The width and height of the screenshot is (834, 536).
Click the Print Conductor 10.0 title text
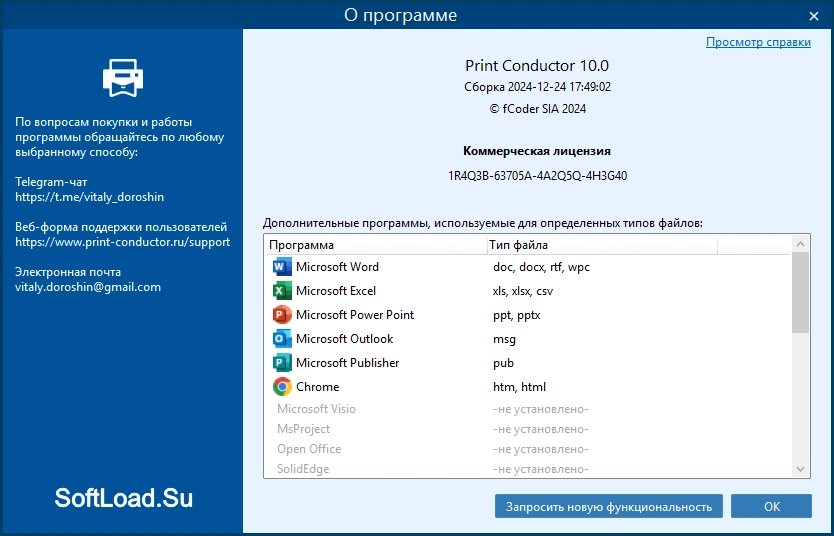[x=537, y=65]
